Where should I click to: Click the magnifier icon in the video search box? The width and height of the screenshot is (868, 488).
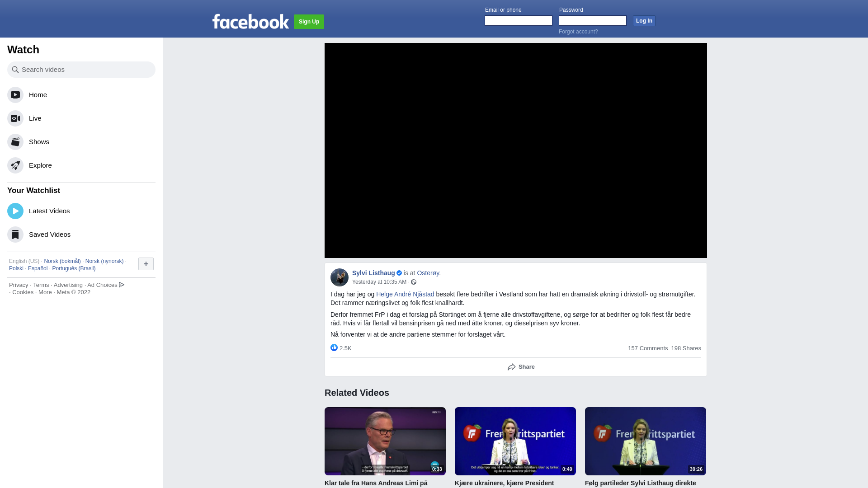tap(15, 70)
